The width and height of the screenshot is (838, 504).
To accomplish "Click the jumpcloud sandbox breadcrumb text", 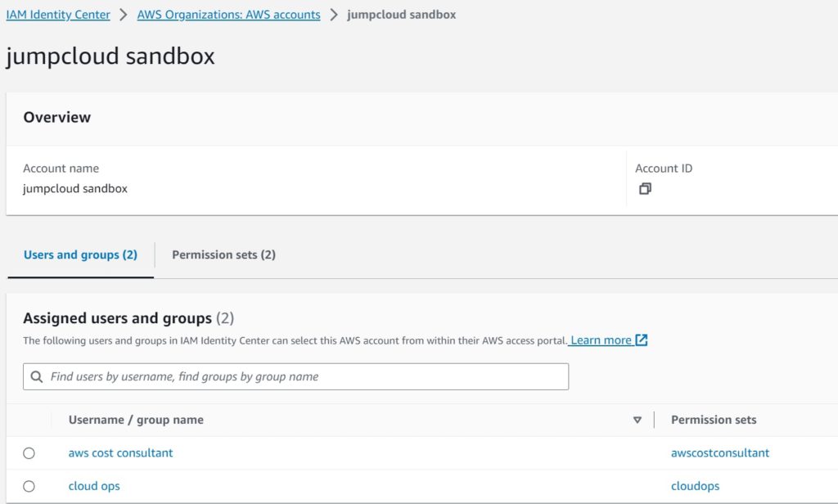I will click(x=401, y=15).
